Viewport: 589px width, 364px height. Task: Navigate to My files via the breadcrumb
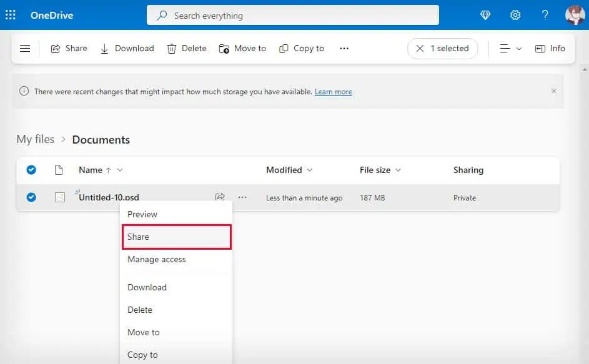click(36, 139)
